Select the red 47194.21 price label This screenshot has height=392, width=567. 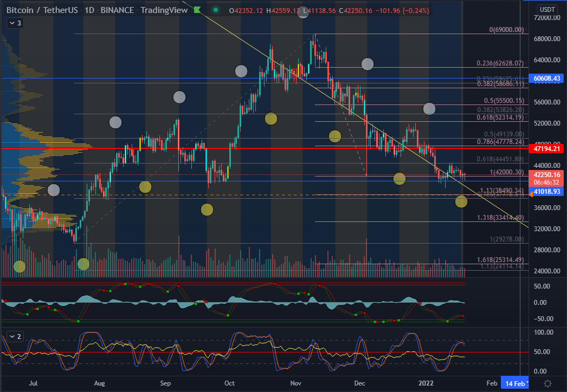click(546, 148)
